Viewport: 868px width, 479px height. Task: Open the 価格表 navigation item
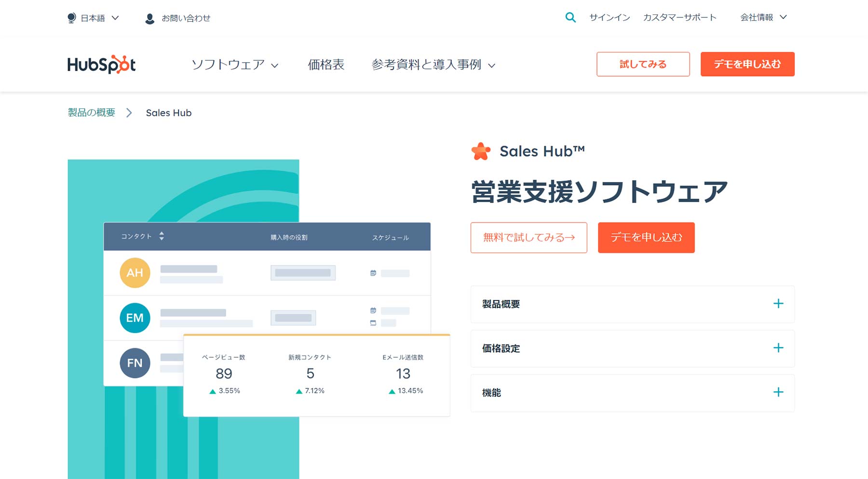326,65
